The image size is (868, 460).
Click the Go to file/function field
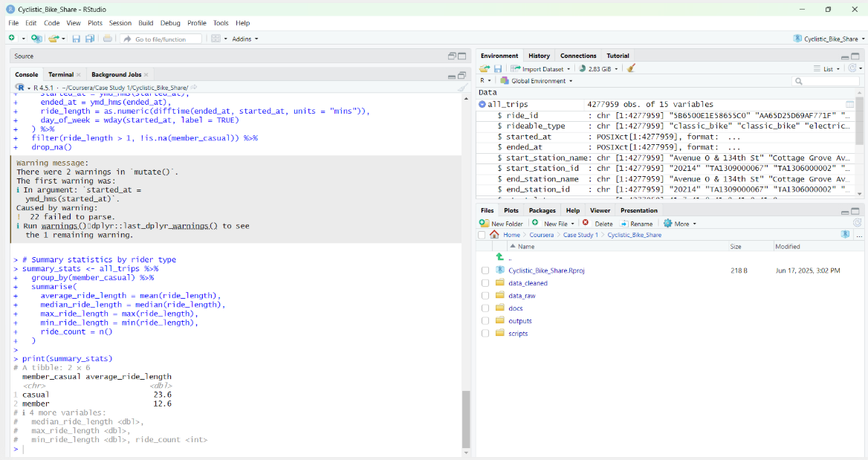(x=160, y=39)
